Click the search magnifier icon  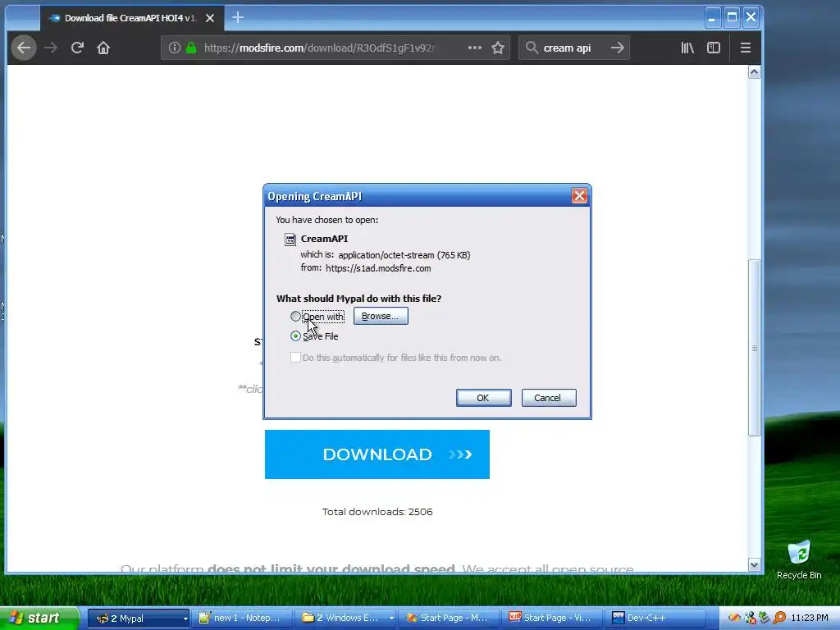click(532, 48)
